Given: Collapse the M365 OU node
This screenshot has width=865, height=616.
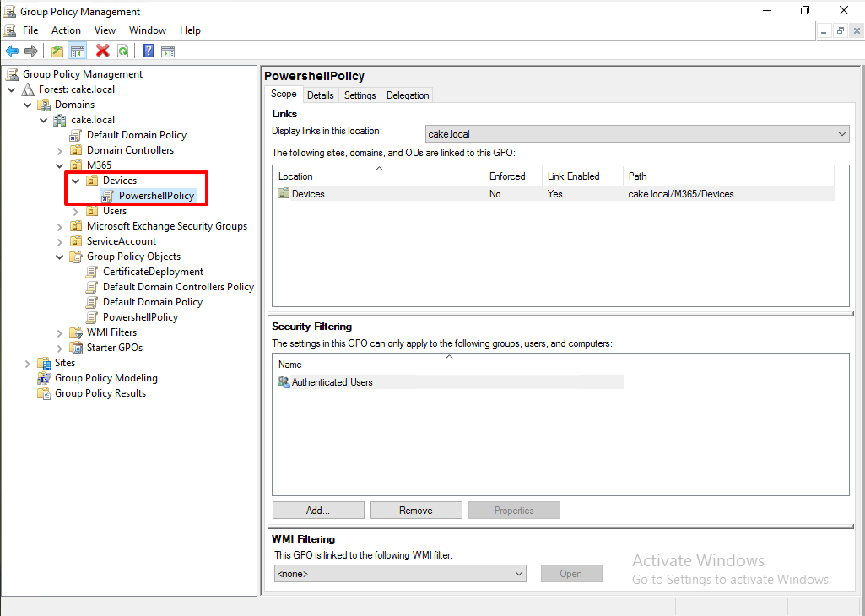Looking at the screenshot, I should (x=60, y=165).
